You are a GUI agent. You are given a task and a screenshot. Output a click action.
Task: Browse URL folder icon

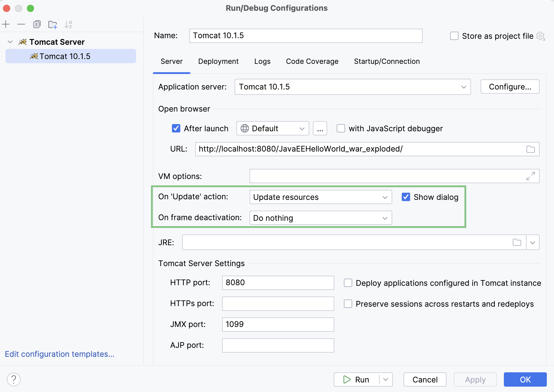530,149
